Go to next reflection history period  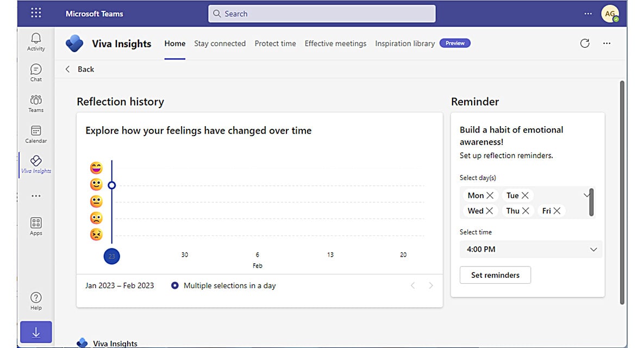[431, 285]
